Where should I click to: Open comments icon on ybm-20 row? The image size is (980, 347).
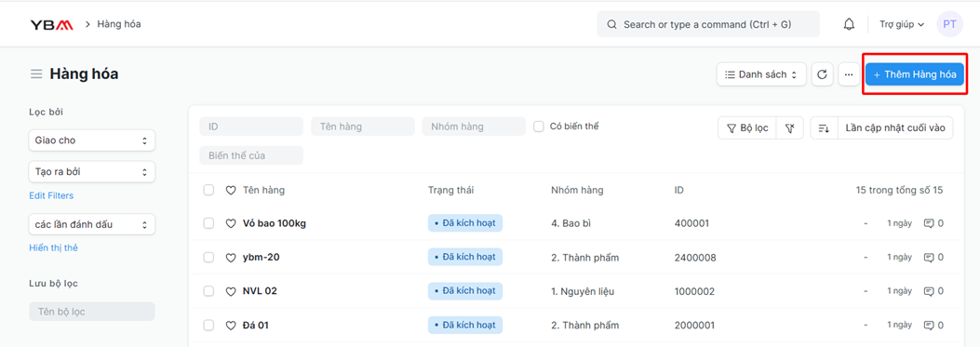(929, 257)
